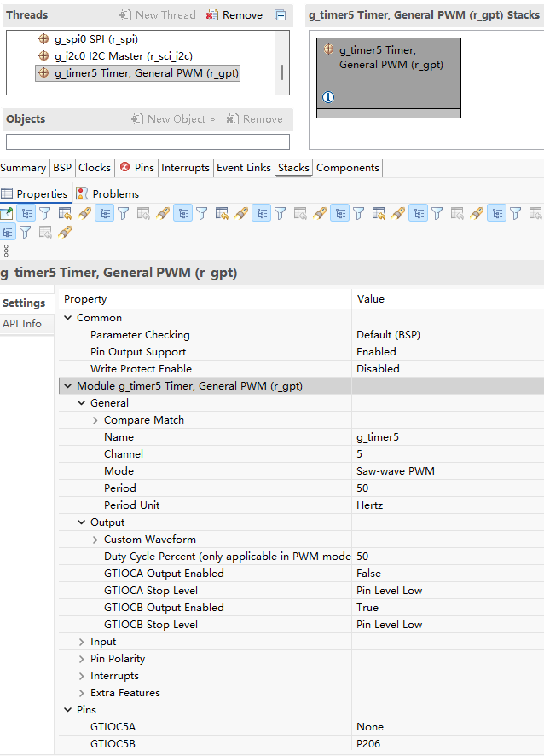The image size is (544, 756).
Task: Collapse Module g_timer5 Timer property group
Action: 68,386
